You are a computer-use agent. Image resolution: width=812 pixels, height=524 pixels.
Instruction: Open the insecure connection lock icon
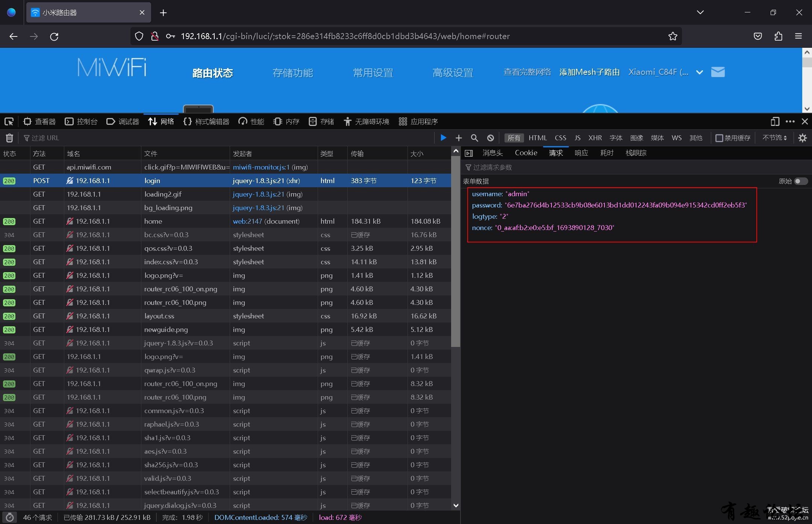(155, 36)
